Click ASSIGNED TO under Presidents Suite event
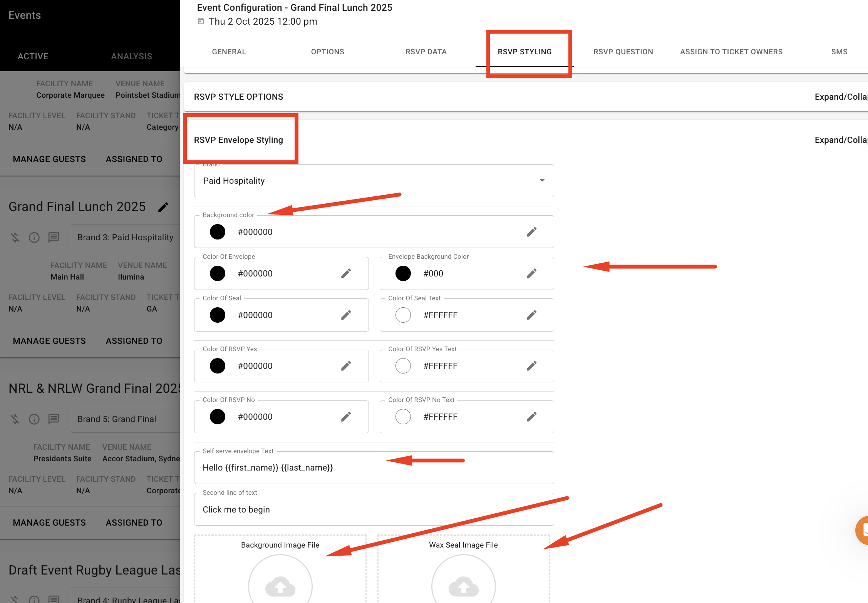The width and height of the screenshot is (868, 603). (x=134, y=523)
